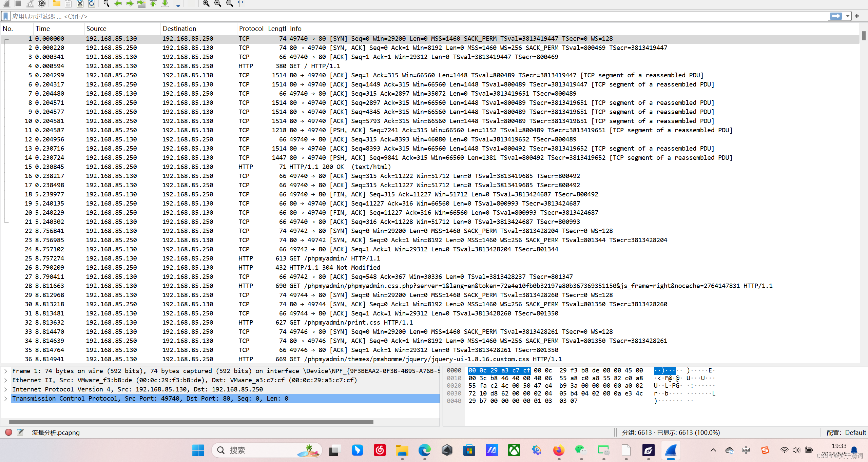Sort packets by the Source column header
Viewport: 868px width, 462px height.
[x=96, y=29]
